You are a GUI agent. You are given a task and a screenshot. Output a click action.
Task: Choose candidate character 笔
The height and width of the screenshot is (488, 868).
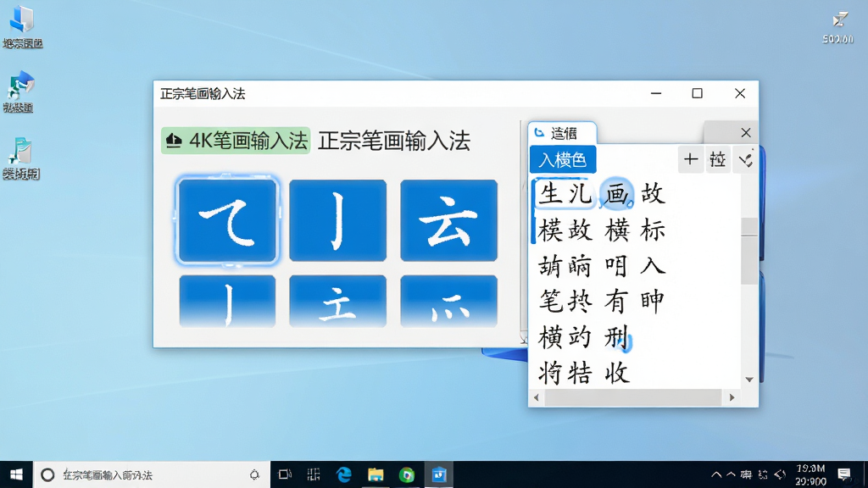tap(551, 302)
